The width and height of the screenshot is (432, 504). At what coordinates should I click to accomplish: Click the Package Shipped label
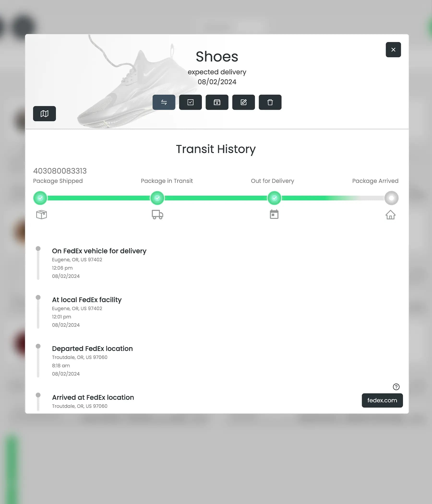[x=58, y=181]
